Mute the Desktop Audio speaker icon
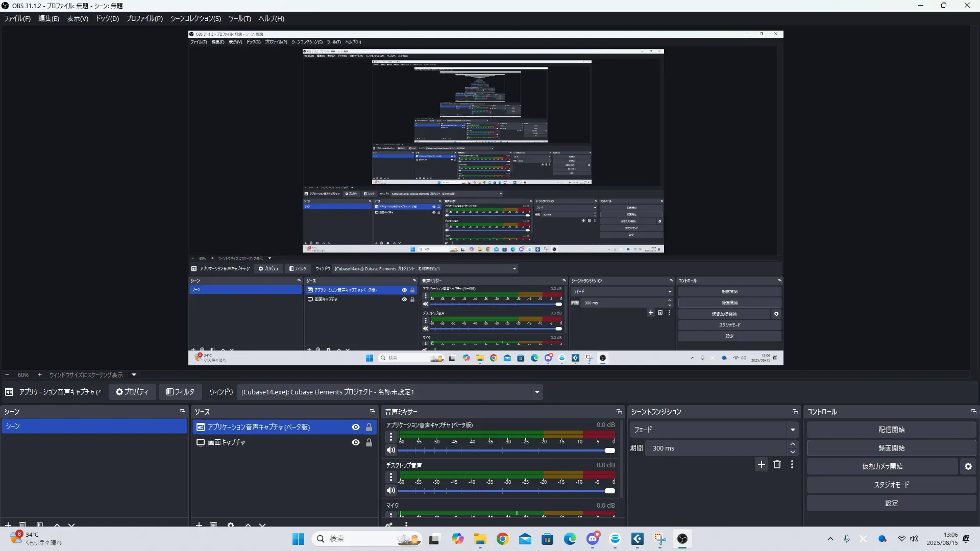 click(x=391, y=490)
